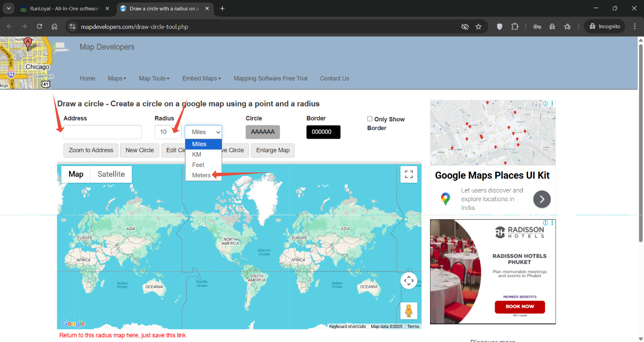The width and height of the screenshot is (644, 342).
Task: Open the Contact Us page
Action: 334,78
